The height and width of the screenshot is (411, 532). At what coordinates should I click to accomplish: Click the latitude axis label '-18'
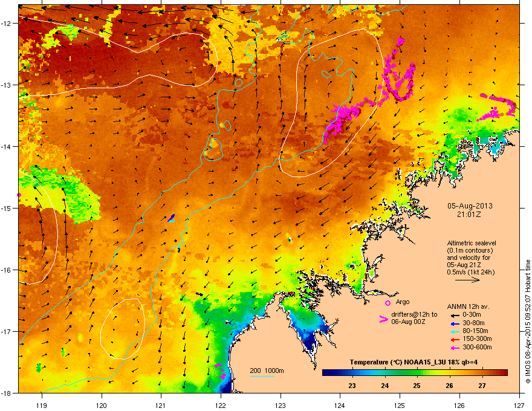click(7, 393)
